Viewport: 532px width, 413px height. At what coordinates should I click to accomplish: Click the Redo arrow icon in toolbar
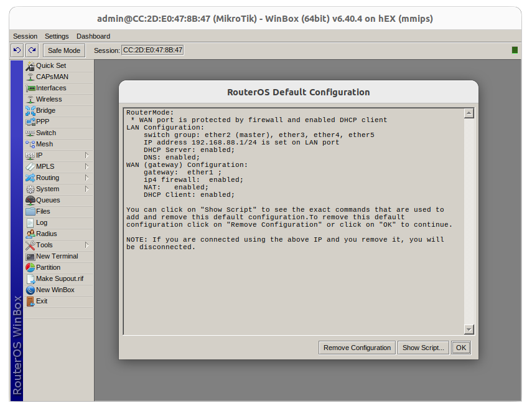coord(32,50)
